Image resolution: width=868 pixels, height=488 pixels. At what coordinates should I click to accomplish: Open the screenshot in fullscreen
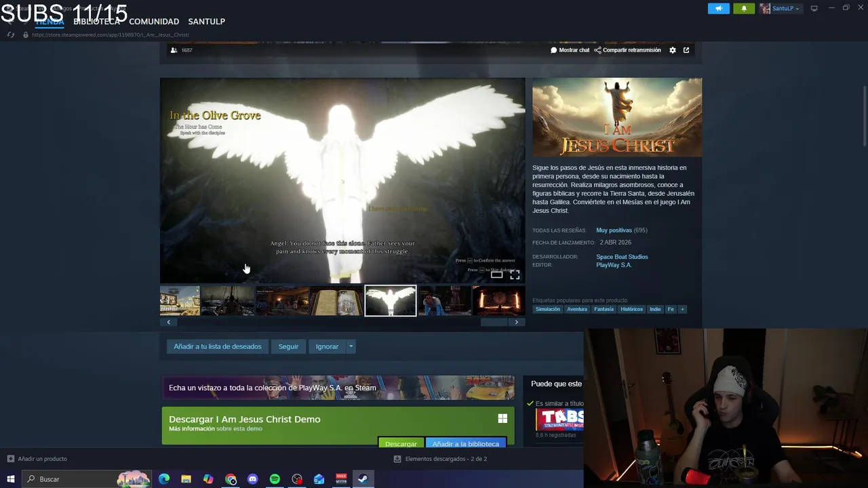coord(515,274)
